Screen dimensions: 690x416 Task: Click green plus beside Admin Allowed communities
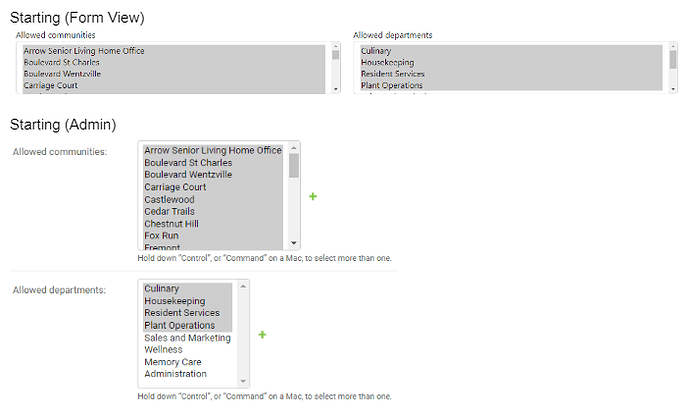click(x=313, y=196)
